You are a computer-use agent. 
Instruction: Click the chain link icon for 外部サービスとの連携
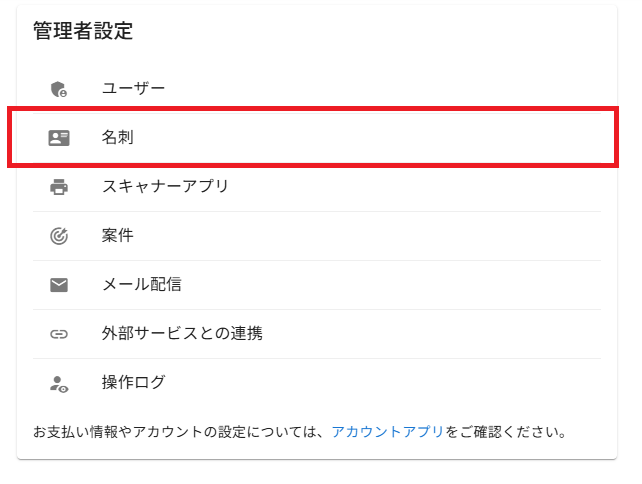point(59,334)
